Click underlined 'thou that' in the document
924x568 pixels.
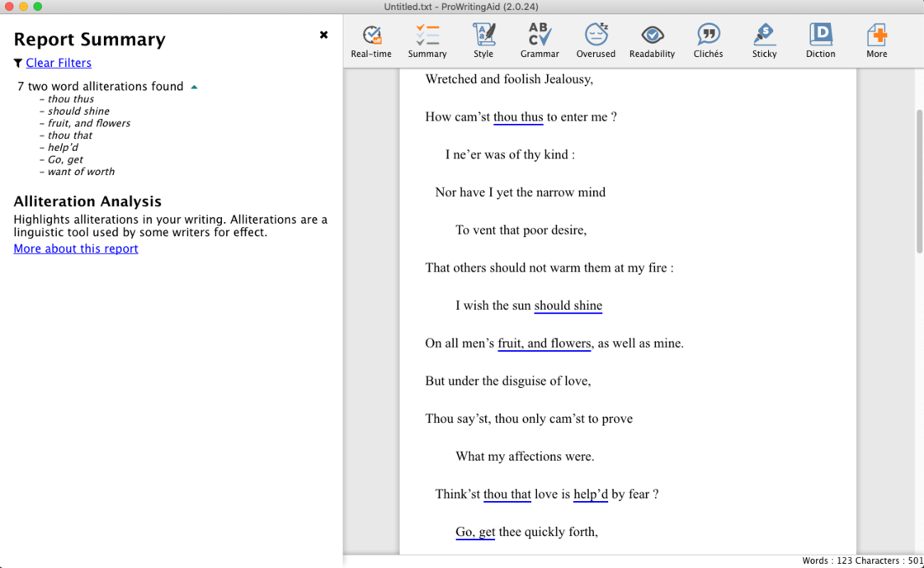point(507,495)
